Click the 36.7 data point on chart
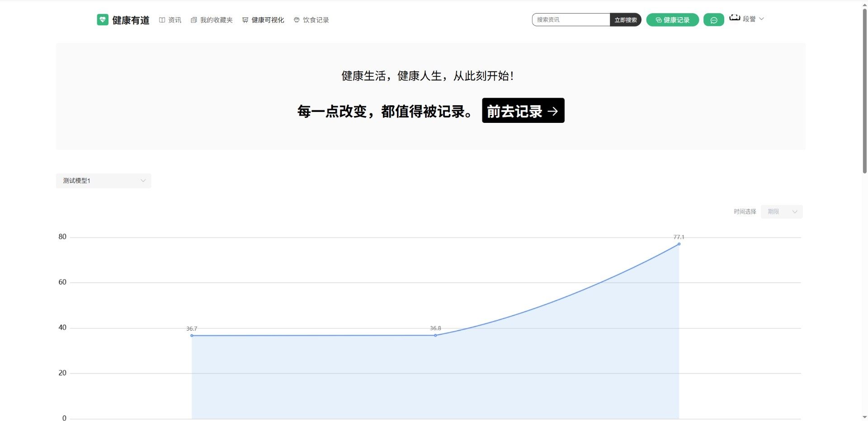 [x=192, y=336]
